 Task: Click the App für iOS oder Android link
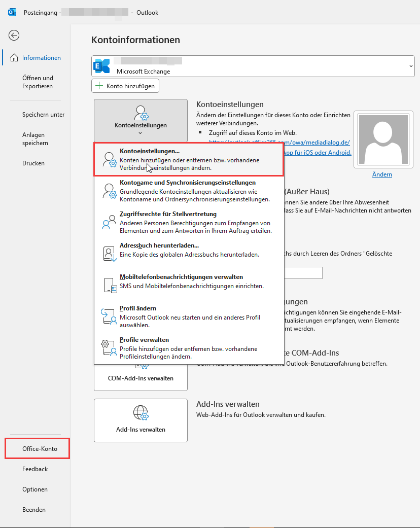[318, 153]
